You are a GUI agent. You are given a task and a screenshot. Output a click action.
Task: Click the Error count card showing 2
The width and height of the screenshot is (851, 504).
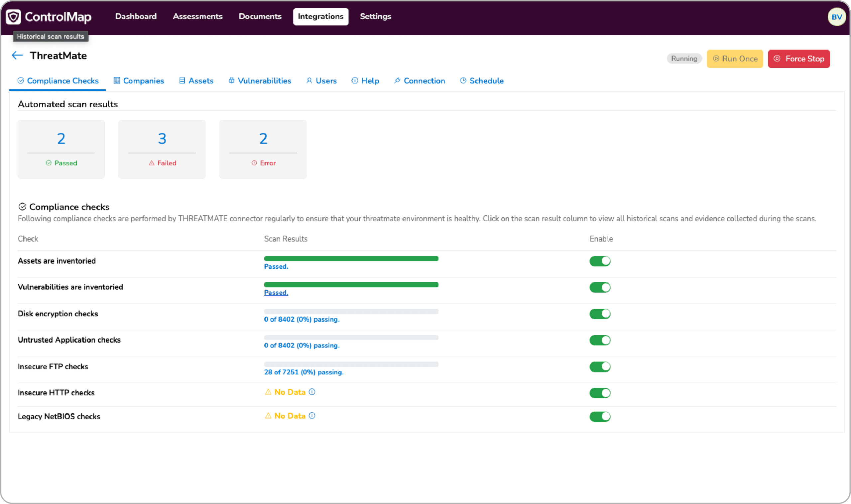pyautogui.click(x=263, y=149)
